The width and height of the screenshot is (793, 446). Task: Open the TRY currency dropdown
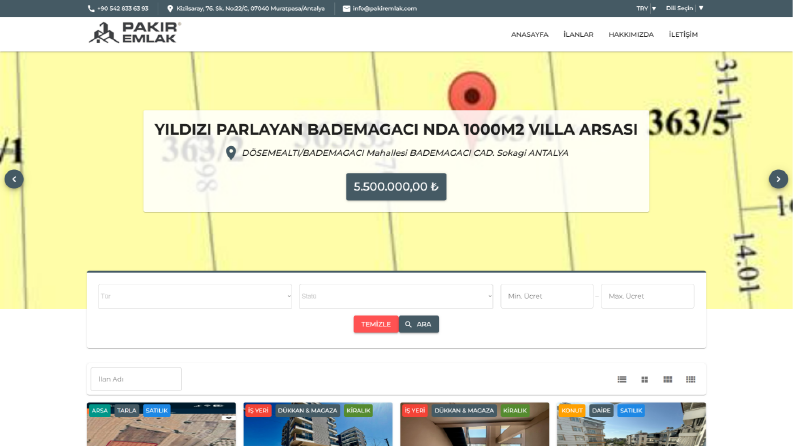(646, 9)
